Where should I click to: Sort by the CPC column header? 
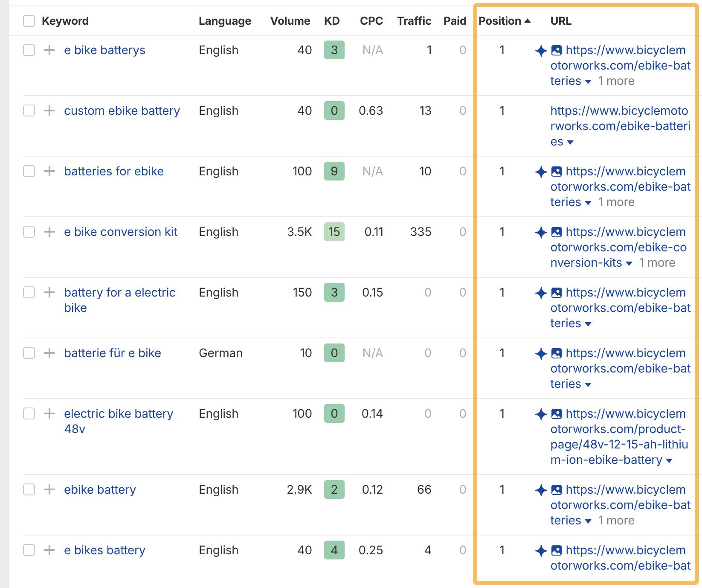click(x=371, y=21)
